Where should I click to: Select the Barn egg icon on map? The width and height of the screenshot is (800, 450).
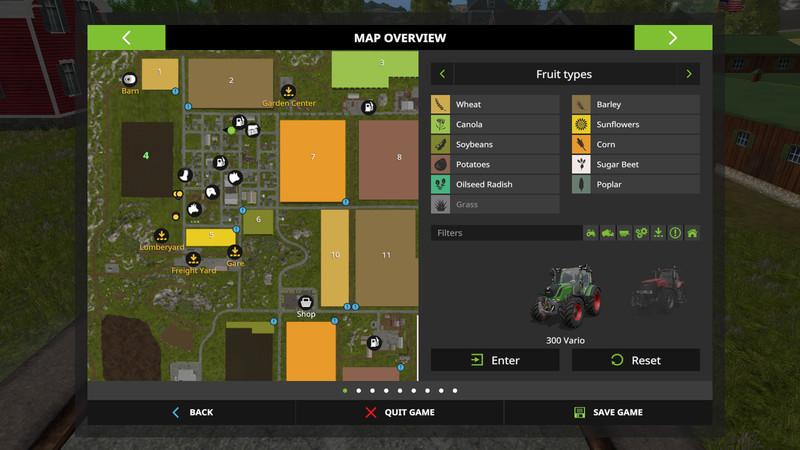(x=129, y=79)
